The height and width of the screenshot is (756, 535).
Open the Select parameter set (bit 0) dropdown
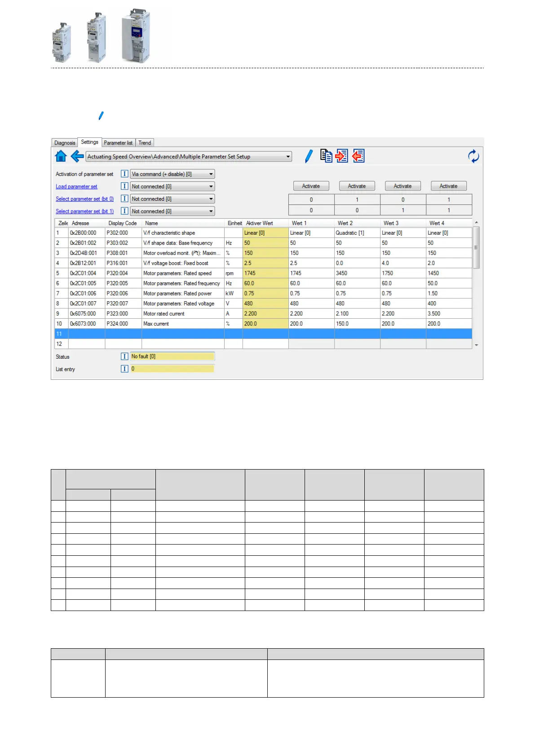[x=172, y=199]
